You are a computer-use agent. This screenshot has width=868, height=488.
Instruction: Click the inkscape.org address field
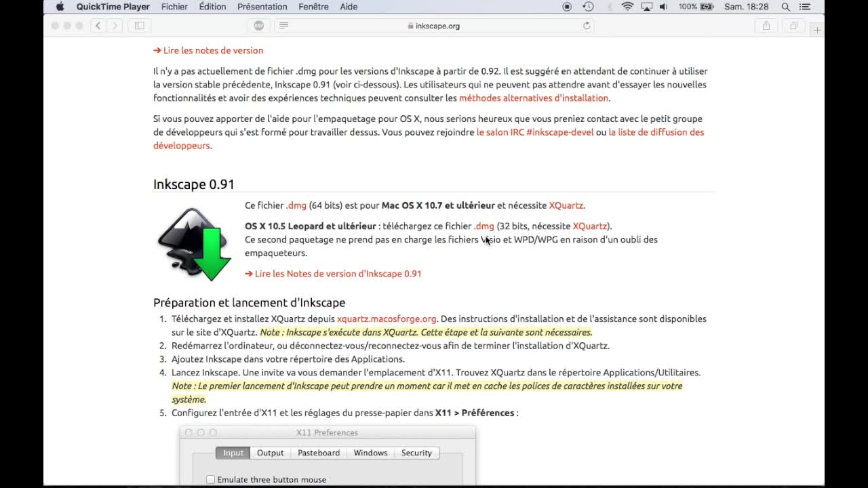pyautogui.click(x=434, y=26)
